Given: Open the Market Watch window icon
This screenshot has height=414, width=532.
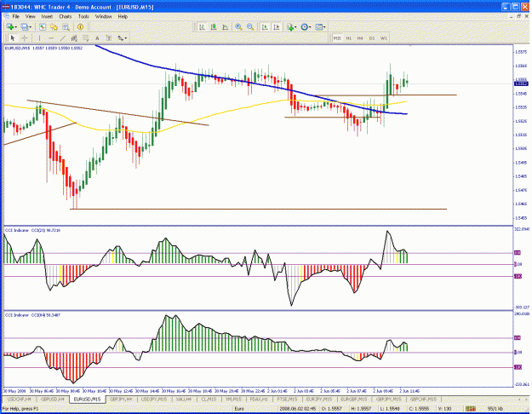Looking at the screenshot, I should (43, 26).
